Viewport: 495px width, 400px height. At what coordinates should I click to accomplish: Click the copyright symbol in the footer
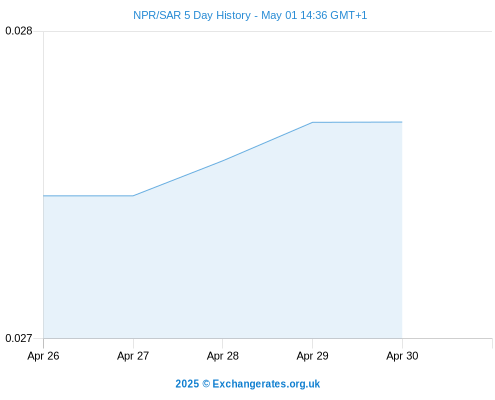[206, 384]
